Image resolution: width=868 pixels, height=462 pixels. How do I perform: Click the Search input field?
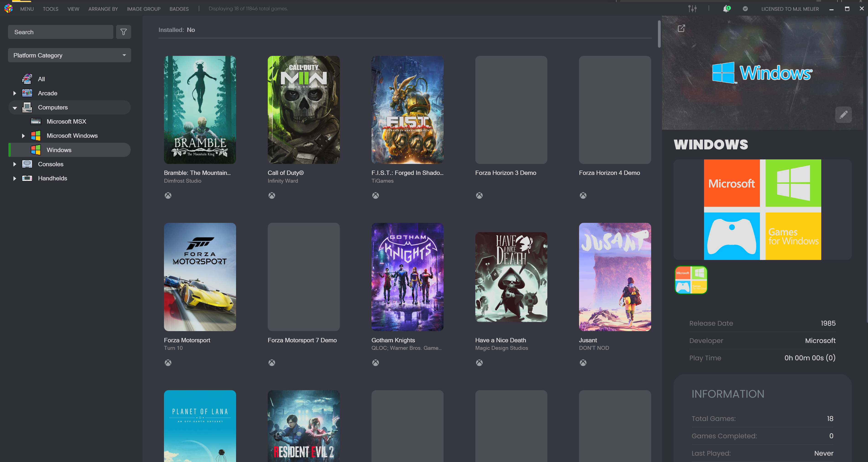click(x=61, y=32)
